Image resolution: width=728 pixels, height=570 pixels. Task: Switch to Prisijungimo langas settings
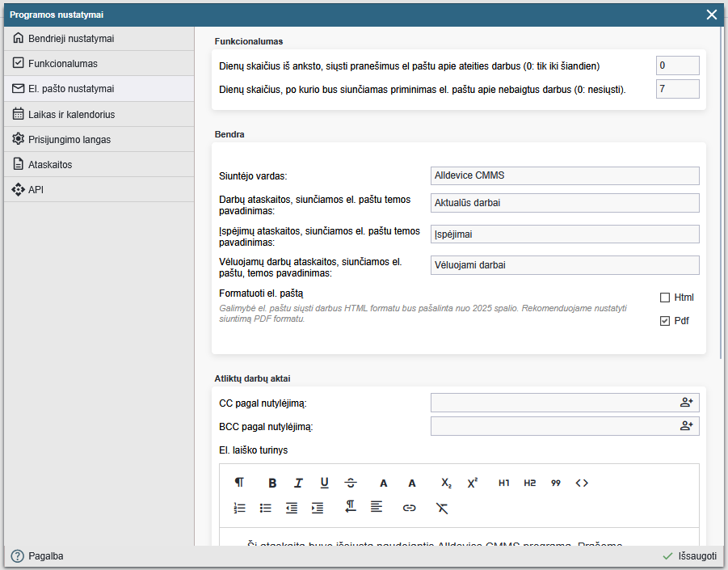coord(99,139)
